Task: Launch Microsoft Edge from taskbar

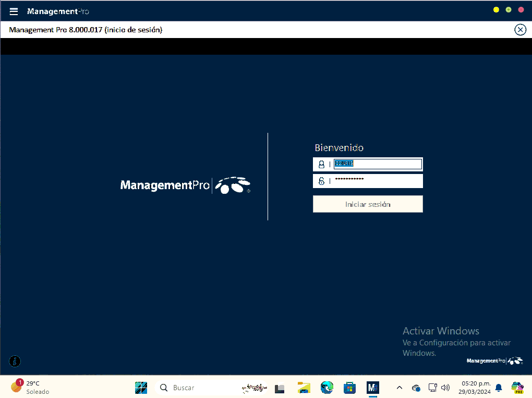Action: tap(327, 388)
